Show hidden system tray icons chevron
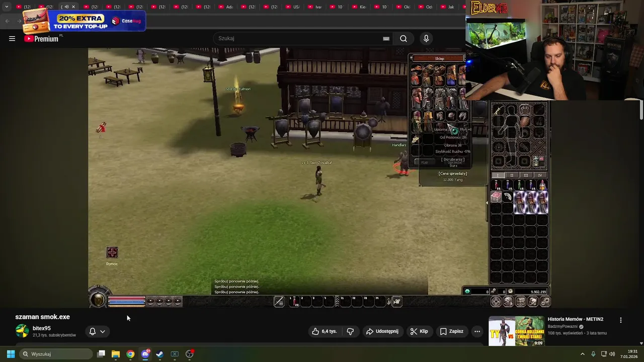The height and width of the screenshot is (362, 644). [x=583, y=354]
